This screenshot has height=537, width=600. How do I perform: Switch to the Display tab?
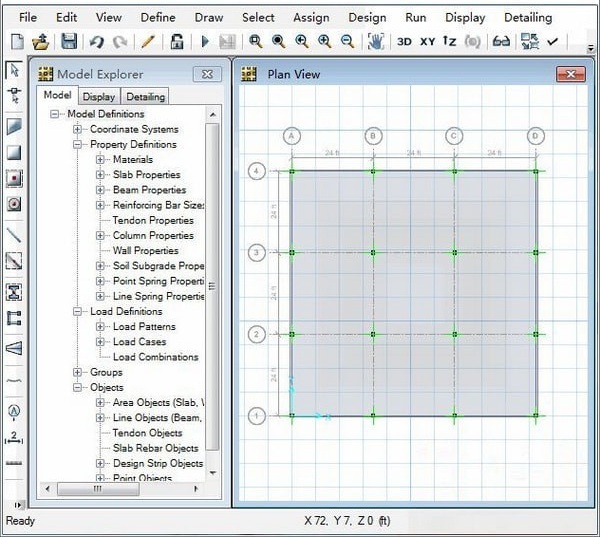tap(98, 97)
